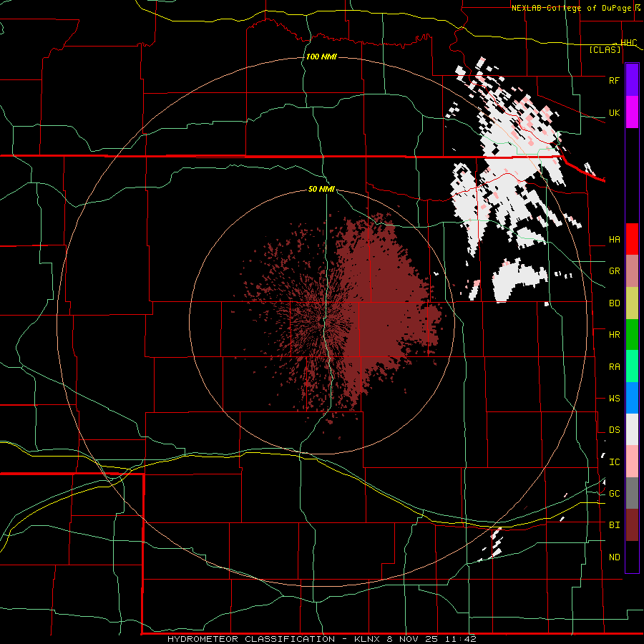Click the HHC product code text
The height and width of the screenshot is (644, 644).
(628, 43)
